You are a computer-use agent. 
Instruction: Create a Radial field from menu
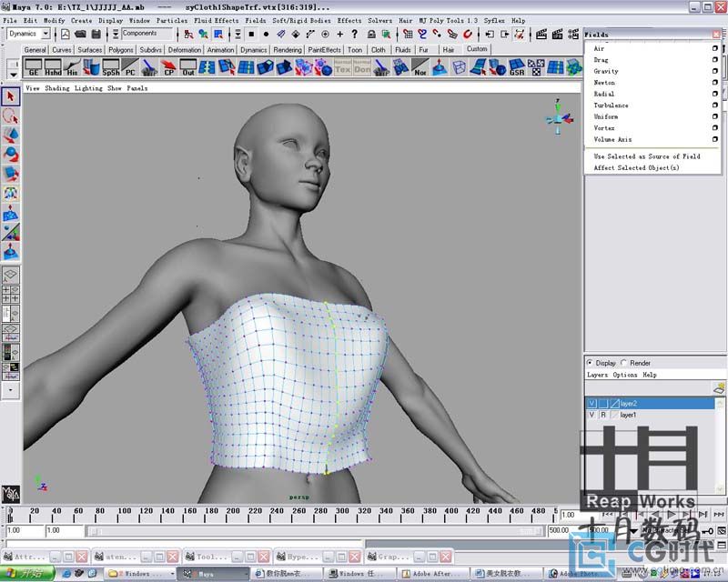pyautogui.click(x=603, y=94)
